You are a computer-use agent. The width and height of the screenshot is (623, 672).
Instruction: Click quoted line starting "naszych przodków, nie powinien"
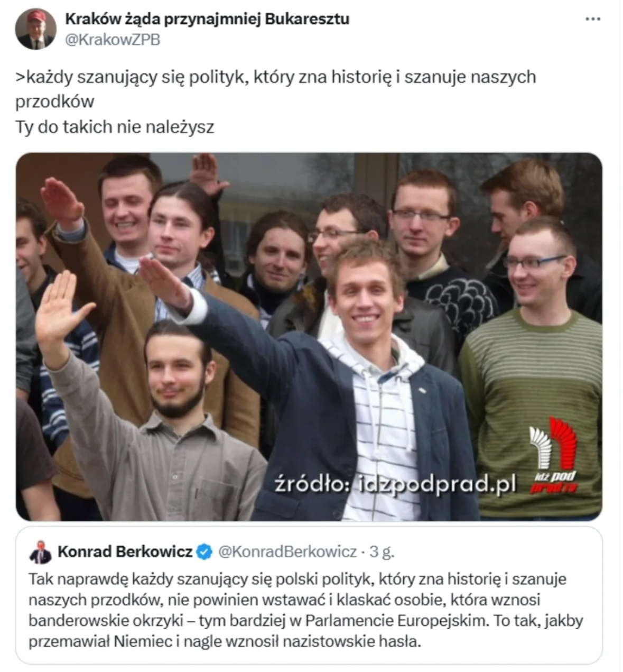[284, 600]
